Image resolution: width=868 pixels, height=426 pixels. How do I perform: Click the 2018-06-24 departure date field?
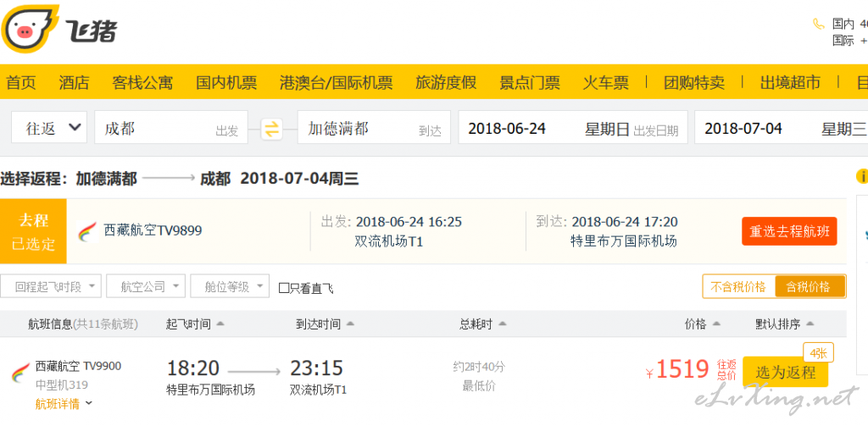(x=573, y=127)
